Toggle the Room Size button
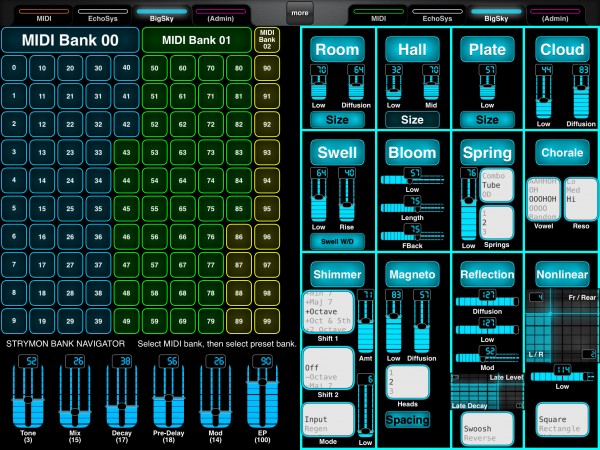Viewport: 600px width, 450px height. [337, 120]
